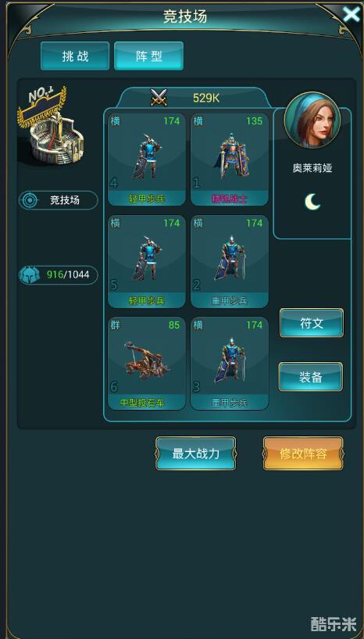Image resolution: width=364 pixels, height=639 pixels.
Task: Click the 竞技场 target icon
Action: [x=29, y=200]
